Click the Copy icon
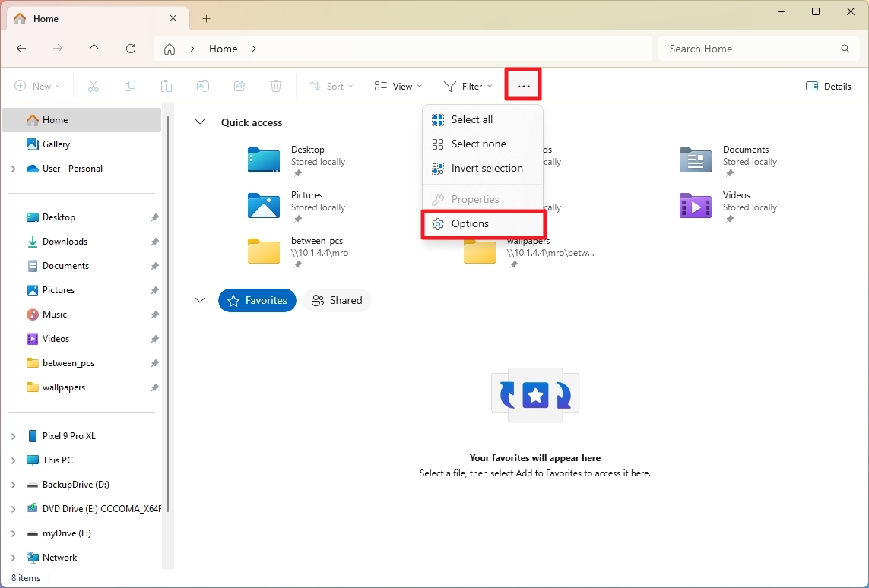The width and height of the screenshot is (869, 588). (x=129, y=86)
